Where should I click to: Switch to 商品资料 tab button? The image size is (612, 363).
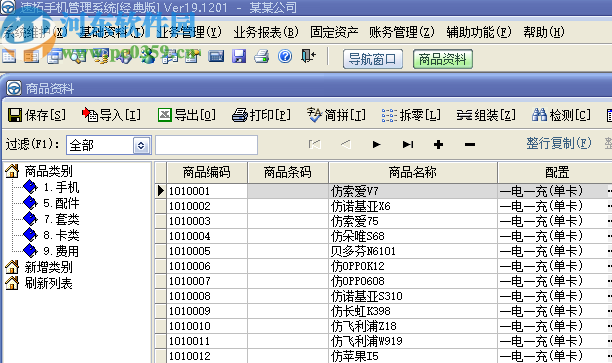443,59
